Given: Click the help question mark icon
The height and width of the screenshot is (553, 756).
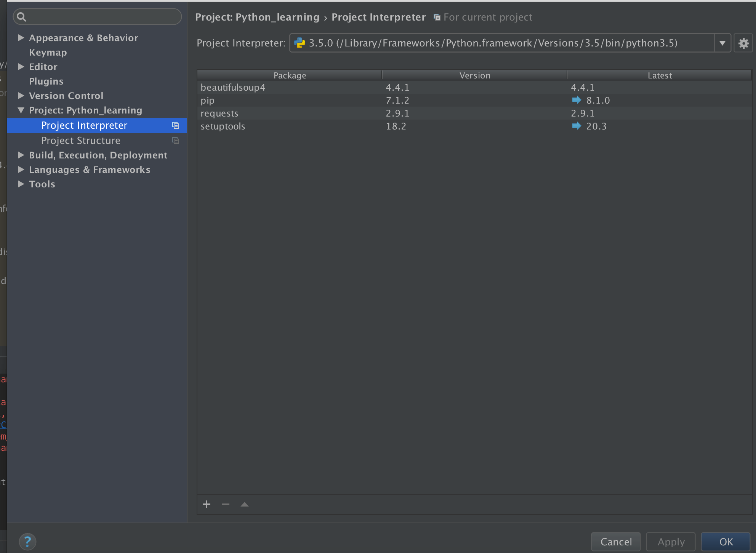Looking at the screenshot, I should [27, 542].
